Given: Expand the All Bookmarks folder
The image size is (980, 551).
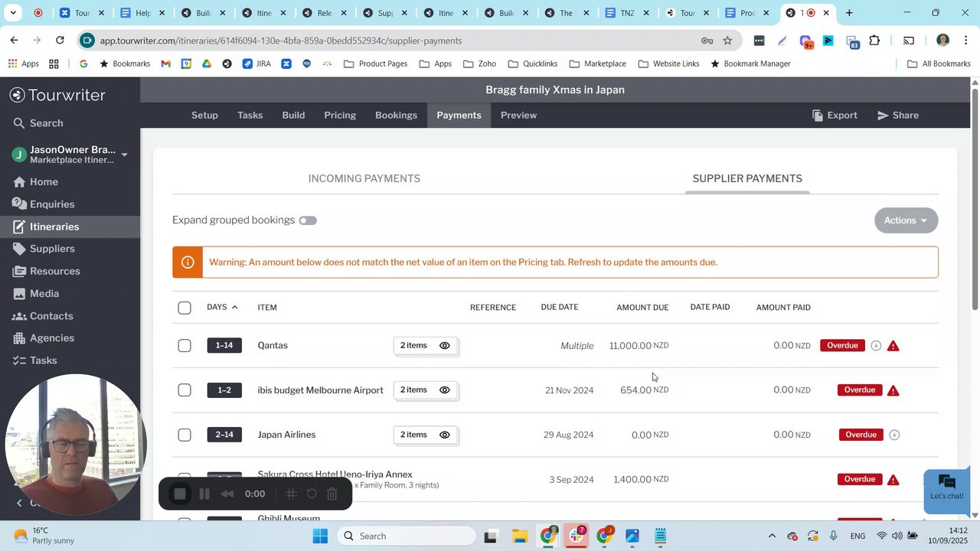Looking at the screenshot, I should point(939,64).
